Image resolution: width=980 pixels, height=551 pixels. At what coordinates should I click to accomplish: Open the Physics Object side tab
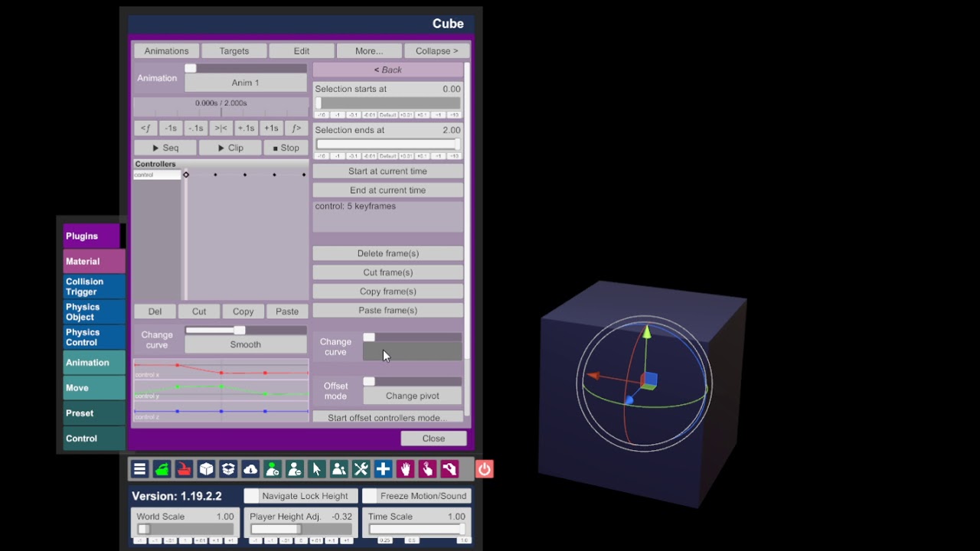click(x=94, y=311)
